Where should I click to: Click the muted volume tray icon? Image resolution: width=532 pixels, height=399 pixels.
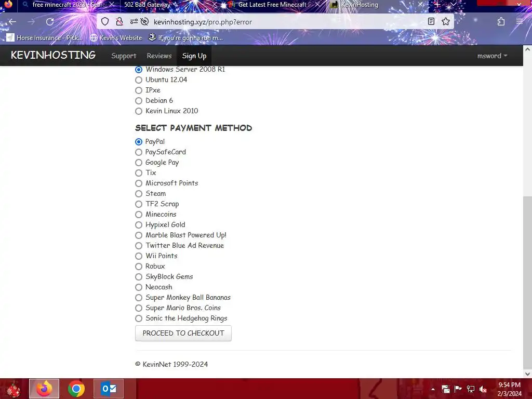(x=483, y=389)
